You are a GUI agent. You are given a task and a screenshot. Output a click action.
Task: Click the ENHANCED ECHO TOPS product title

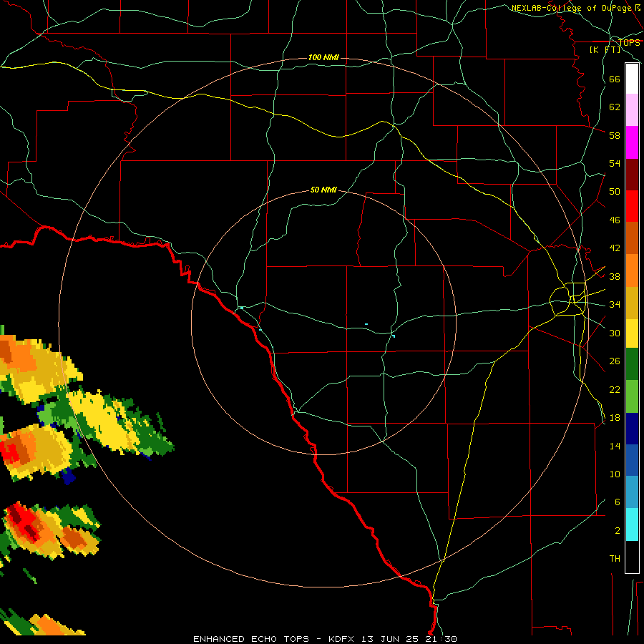251,639
